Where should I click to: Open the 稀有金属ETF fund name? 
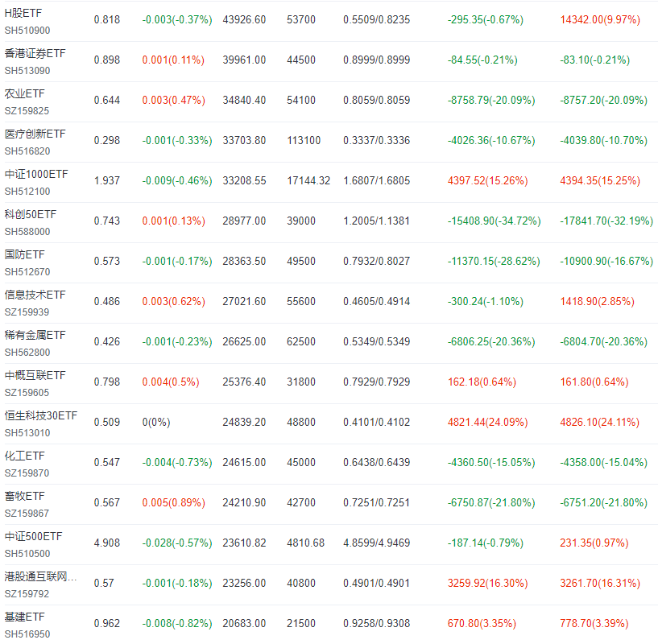tap(35, 335)
